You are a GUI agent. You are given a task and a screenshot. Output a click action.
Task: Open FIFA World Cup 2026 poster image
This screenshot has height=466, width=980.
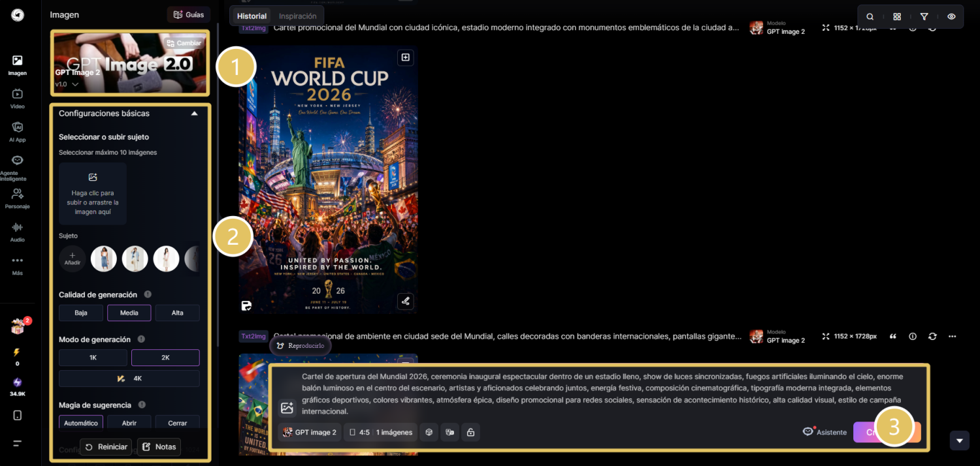[328, 179]
